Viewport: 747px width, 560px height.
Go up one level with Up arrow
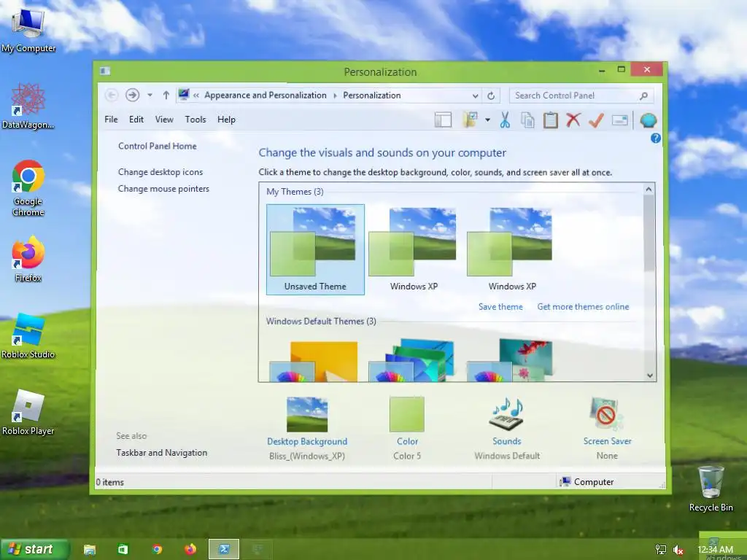[166, 96]
